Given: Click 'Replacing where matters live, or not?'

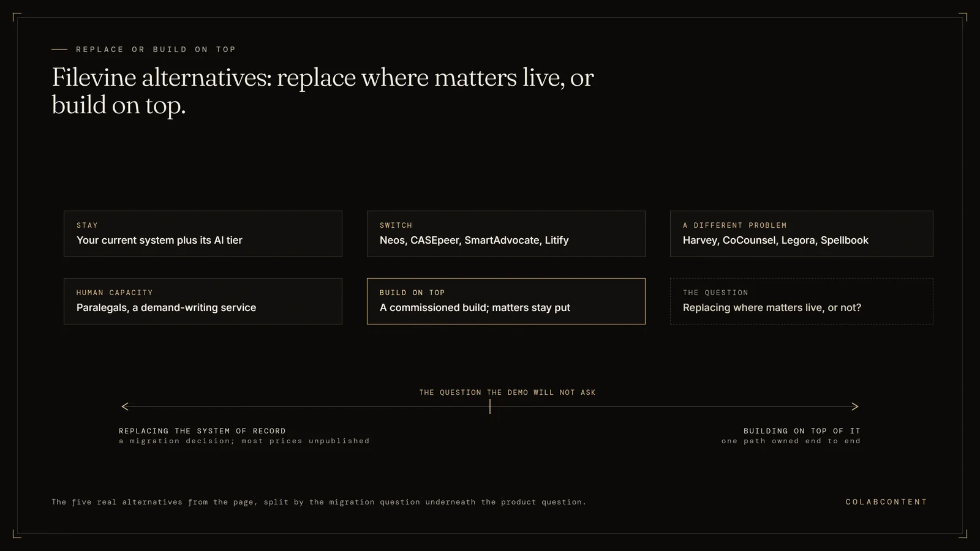Looking at the screenshot, I should pos(772,308).
